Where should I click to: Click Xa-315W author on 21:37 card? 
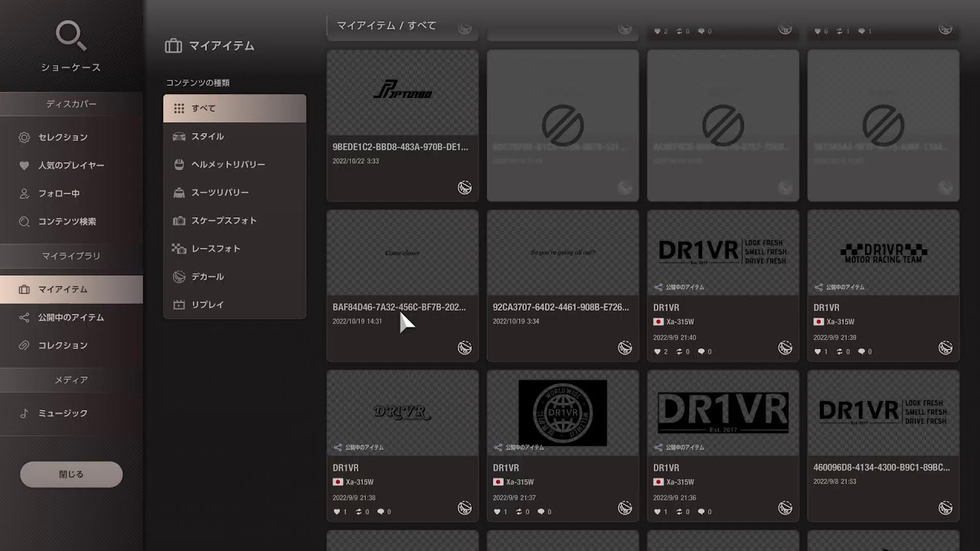[x=513, y=482]
